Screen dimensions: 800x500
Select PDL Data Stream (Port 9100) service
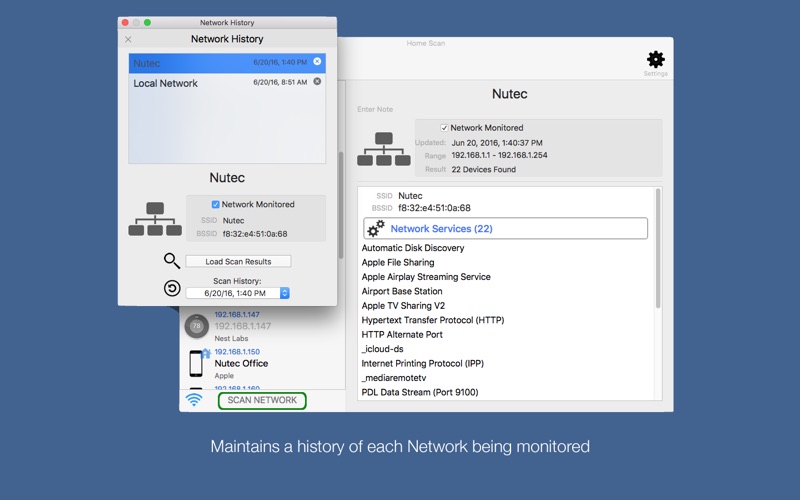tap(420, 392)
